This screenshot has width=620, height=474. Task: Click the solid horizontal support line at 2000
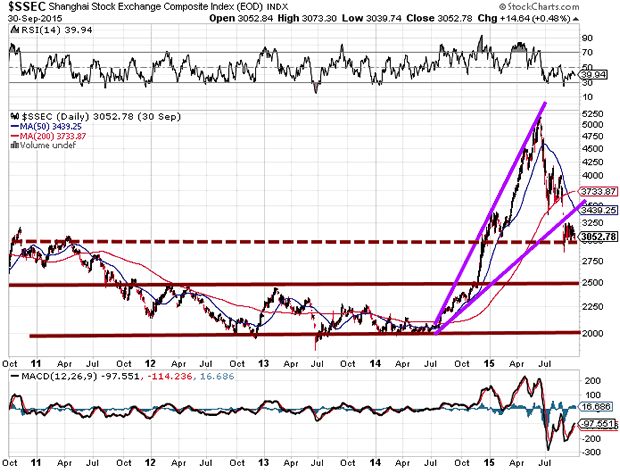coord(300,334)
